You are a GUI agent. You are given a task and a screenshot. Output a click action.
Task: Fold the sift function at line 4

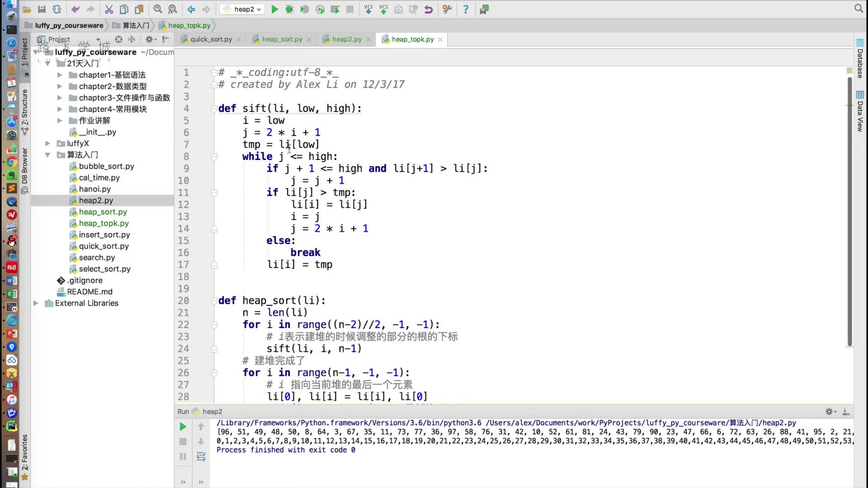tap(214, 108)
